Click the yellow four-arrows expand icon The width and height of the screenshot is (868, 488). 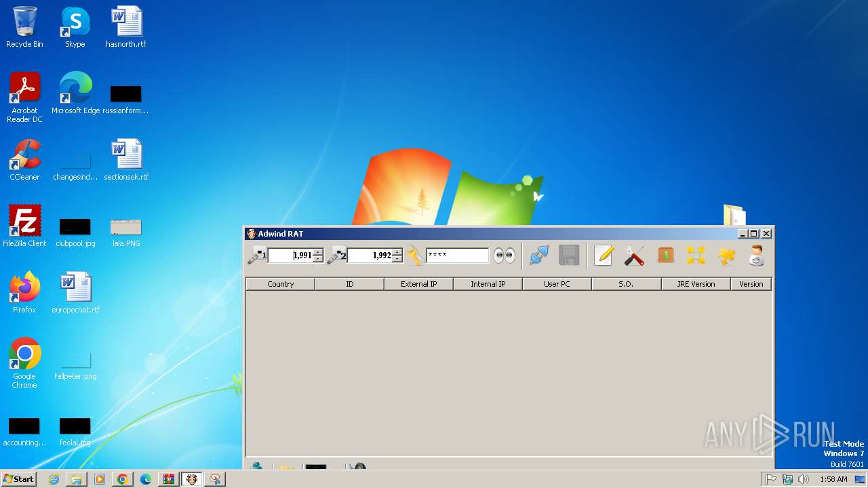tap(696, 256)
